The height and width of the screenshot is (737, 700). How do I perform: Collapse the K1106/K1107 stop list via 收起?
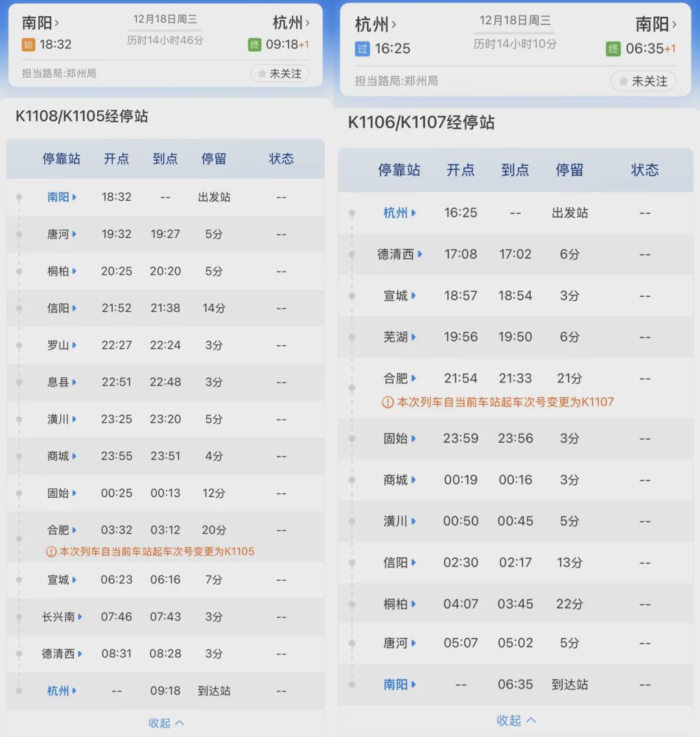click(516, 720)
